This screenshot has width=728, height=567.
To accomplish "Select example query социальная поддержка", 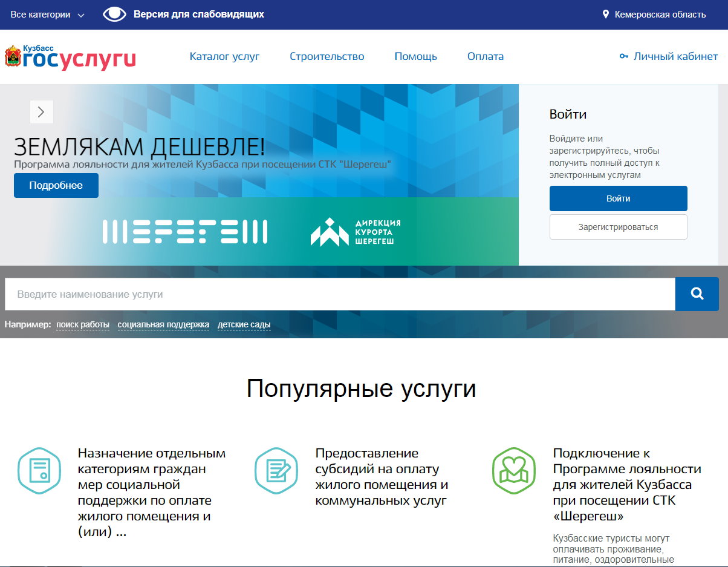I will click(163, 325).
